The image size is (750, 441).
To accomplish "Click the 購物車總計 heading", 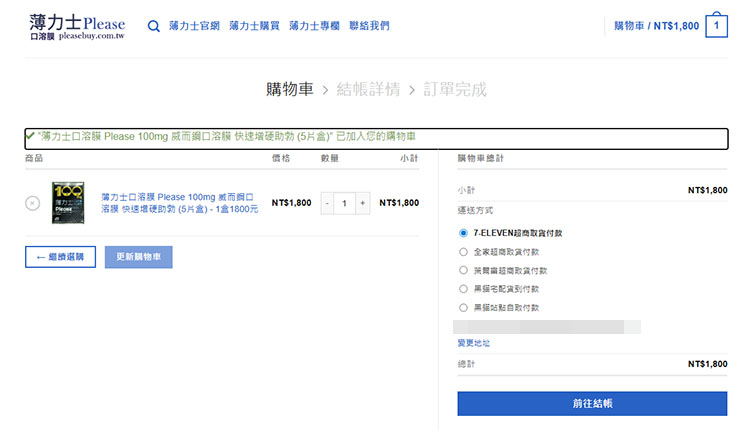I will (481, 158).
